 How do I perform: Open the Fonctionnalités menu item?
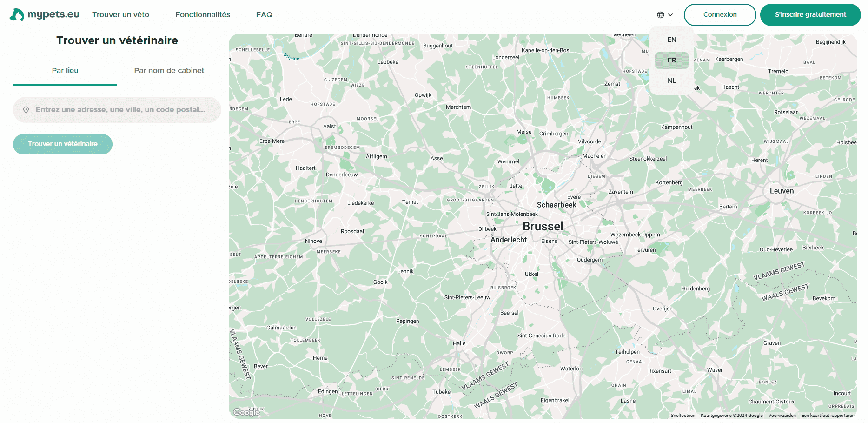(203, 14)
